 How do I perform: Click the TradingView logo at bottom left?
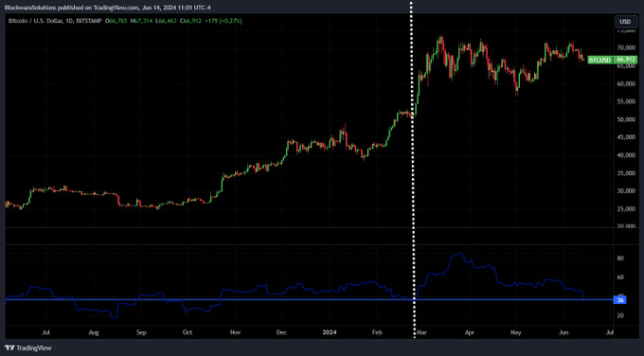(x=28, y=348)
